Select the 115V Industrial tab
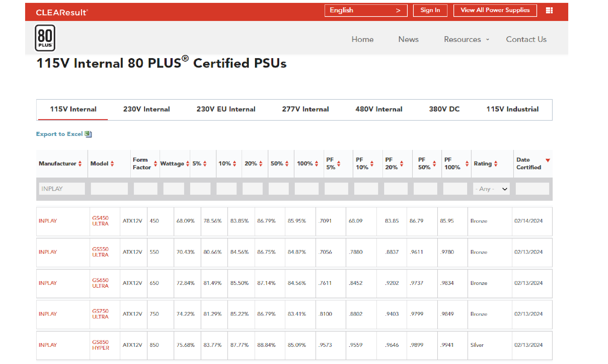Viewport: 608px width, 364px height. [512, 109]
